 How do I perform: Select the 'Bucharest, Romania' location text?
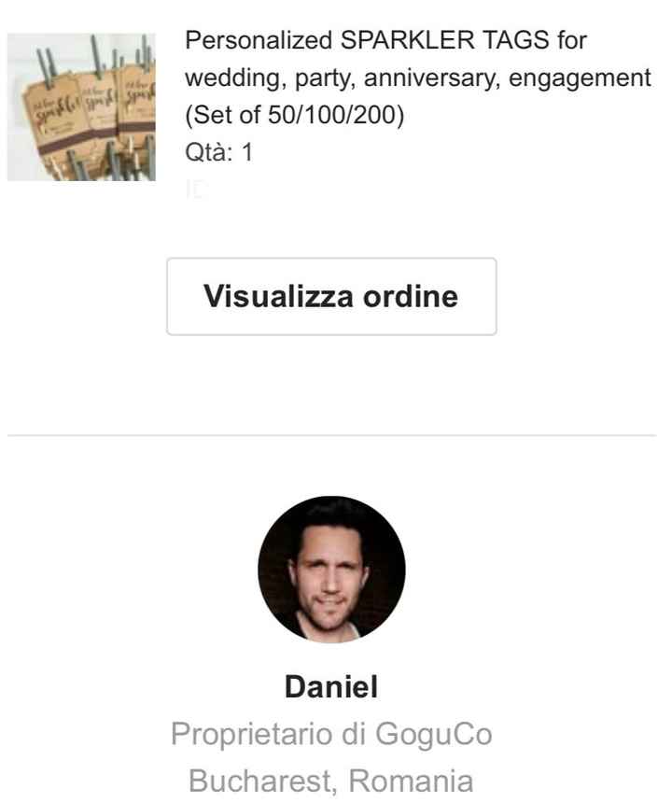331,780
